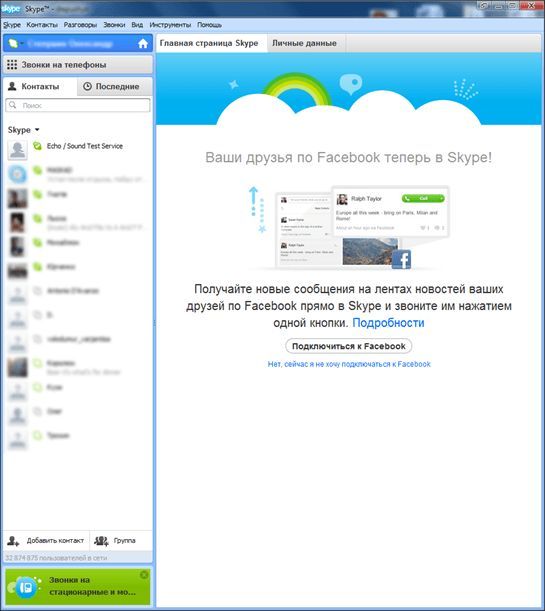Screen dimensions: 545x611
Task: Click the Группа button
Action: point(121,540)
